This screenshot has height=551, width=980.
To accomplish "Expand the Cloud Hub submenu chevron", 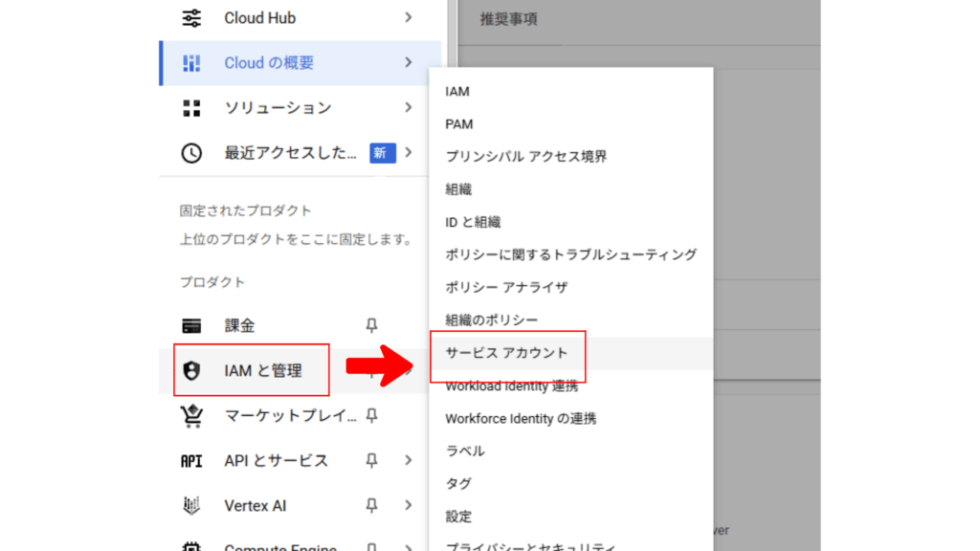I will [408, 17].
